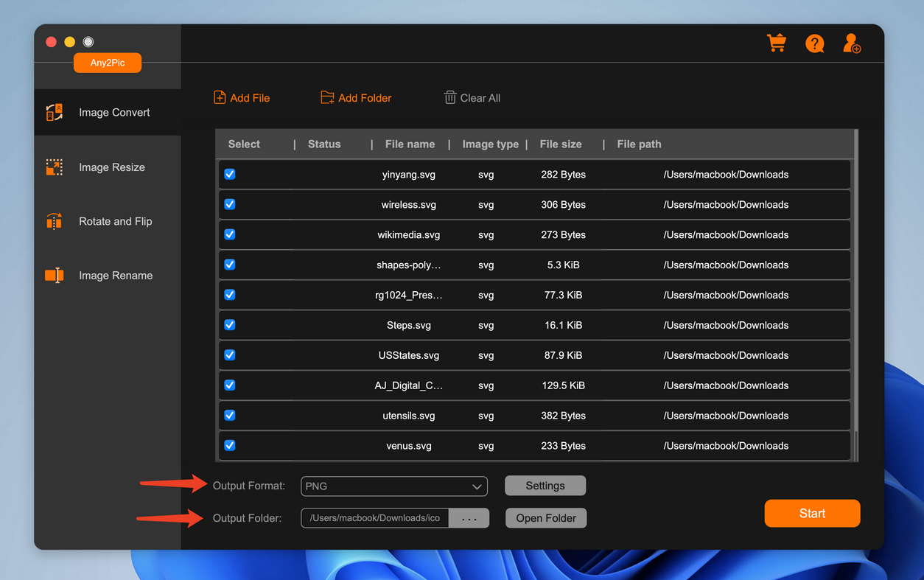Toggle the venus.svg selection checkbox
This screenshot has width=924, height=580.
tap(229, 445)
